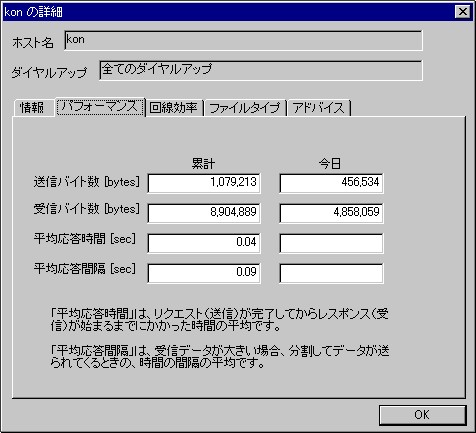The image size is (476, 433).
Task: Click the dialog title bar text
Action: coord(33,12)
